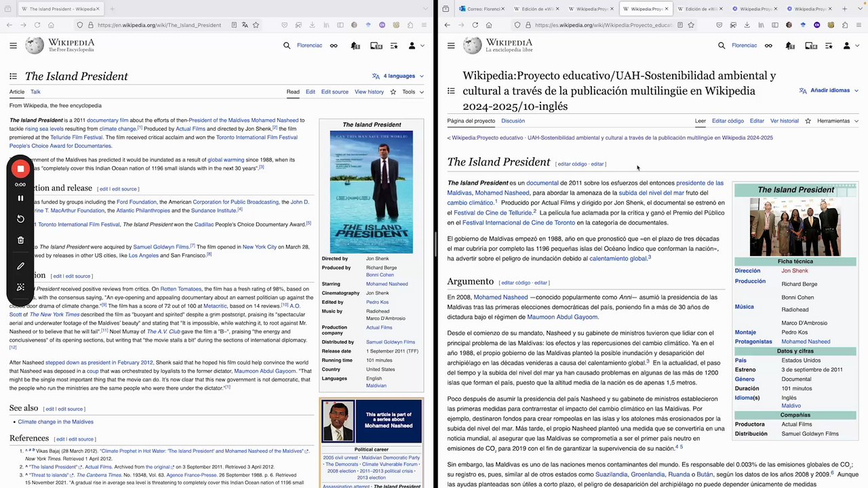Click the right browser URL field
The width and height of the screenshot is (868, 488).
[604, 25]
